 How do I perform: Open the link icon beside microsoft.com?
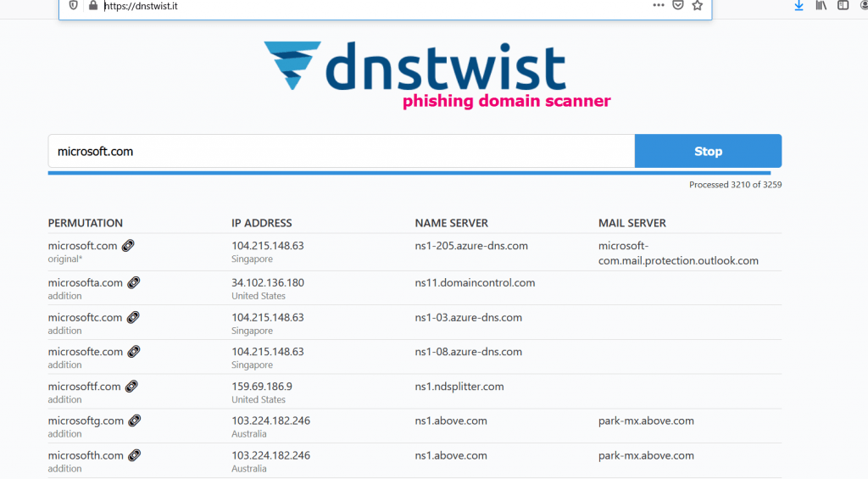(128, 245)
